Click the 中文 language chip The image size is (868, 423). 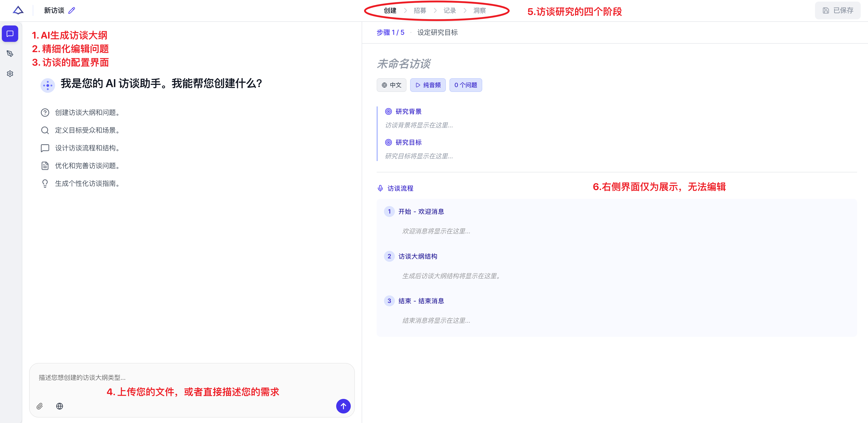click(391, 85)
